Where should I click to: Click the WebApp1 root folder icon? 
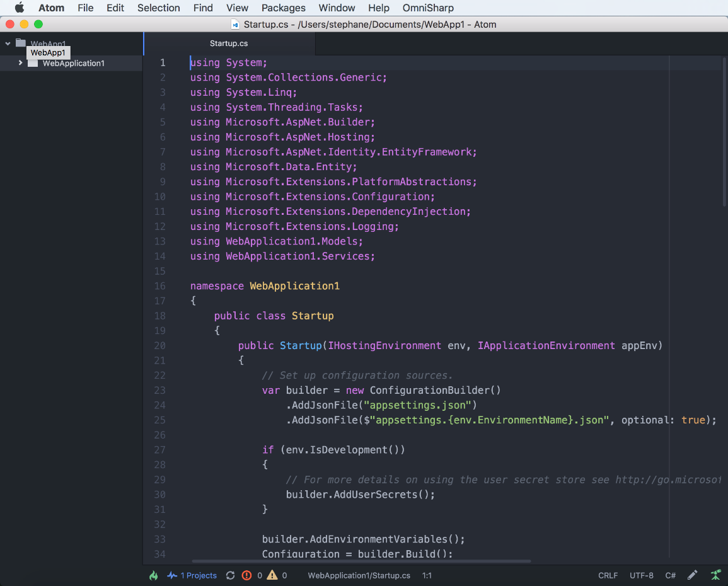point(20,43)
